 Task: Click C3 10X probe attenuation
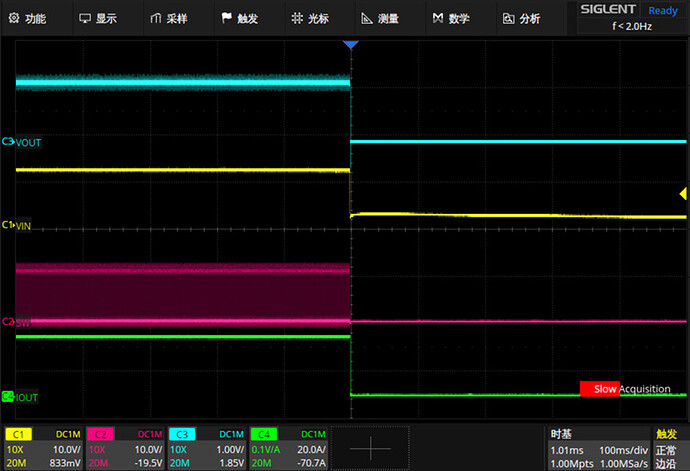point(178,449)
